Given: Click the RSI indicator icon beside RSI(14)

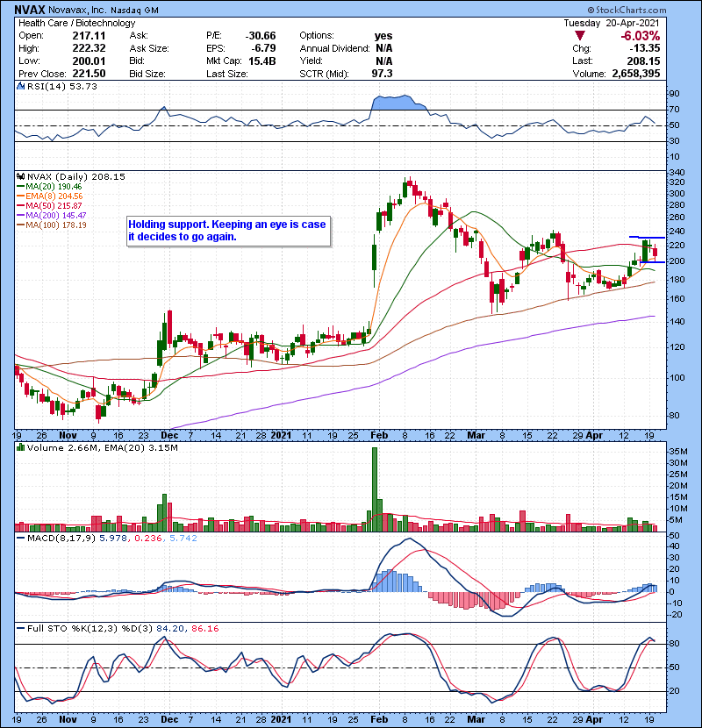Looking at the screenshot, I should (x=20, y=86).
